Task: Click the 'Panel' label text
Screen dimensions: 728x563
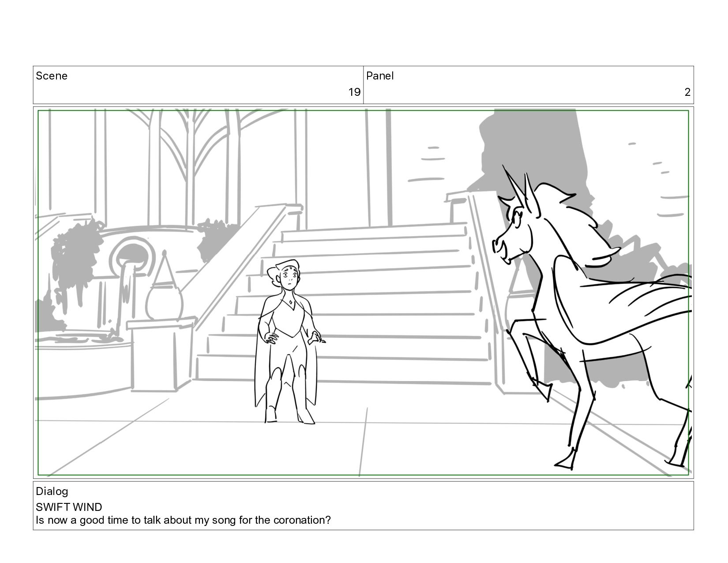Action: pos(380,76)
